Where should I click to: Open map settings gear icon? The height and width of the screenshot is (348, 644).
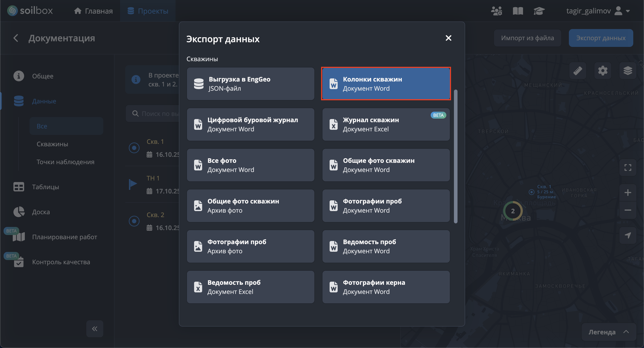point(603,71)
